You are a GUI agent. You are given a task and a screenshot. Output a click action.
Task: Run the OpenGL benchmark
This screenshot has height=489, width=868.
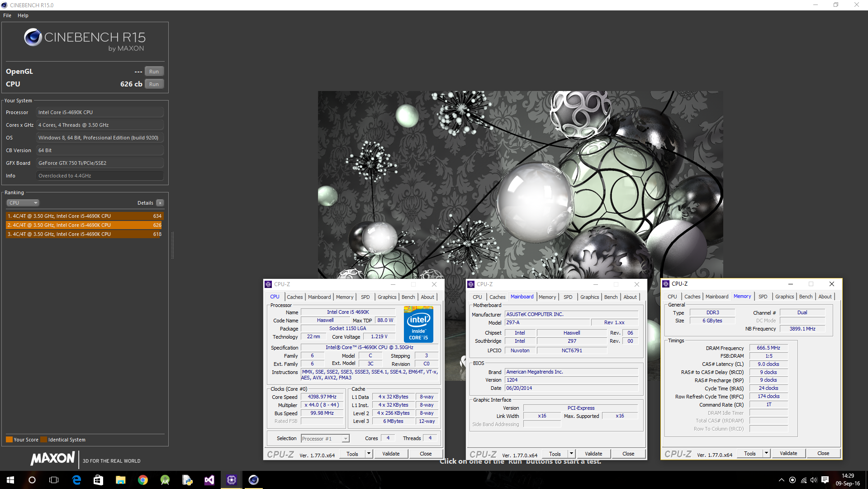(154, 72)
